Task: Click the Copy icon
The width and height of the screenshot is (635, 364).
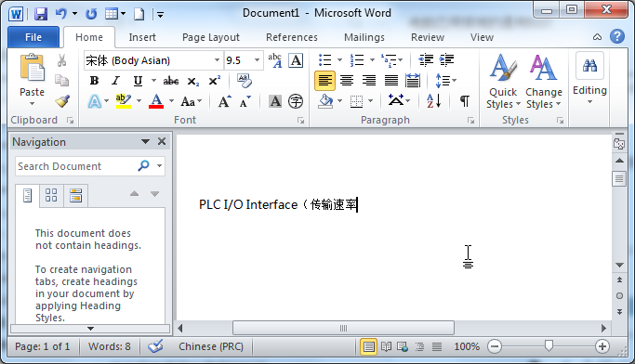Action: click(61, 80)
